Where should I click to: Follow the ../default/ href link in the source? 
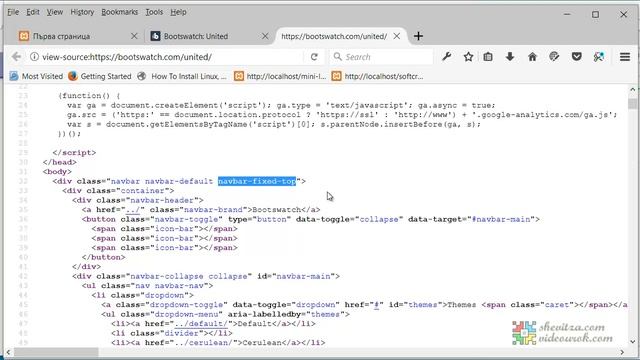(x=200, y=324)
